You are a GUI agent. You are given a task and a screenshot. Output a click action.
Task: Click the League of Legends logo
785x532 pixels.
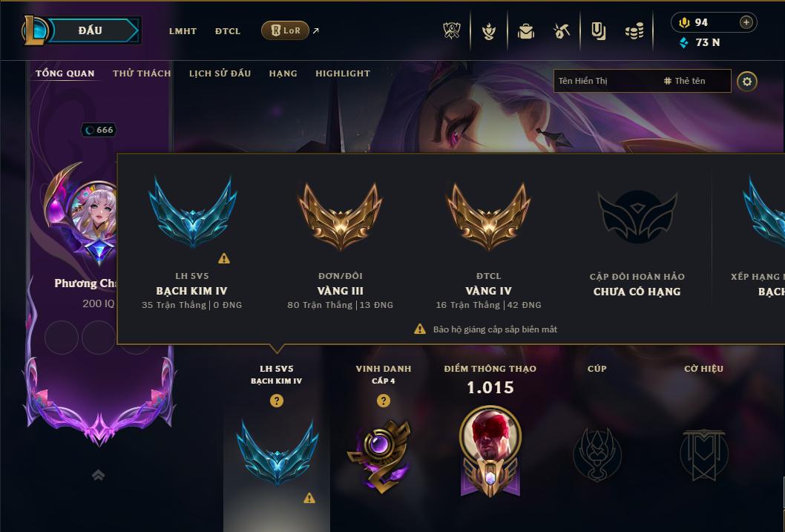click(35, 30)
